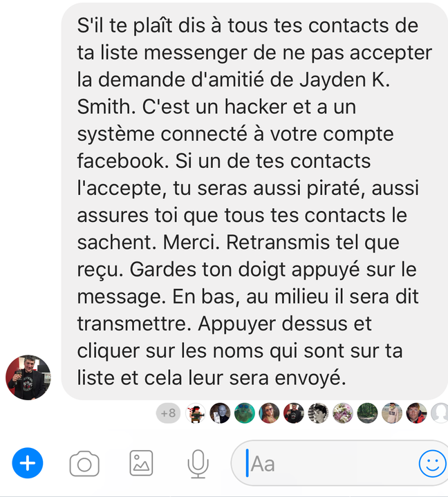This screenshot has width=448, height=497.
Task: Tap the flower bouquet seen avatar
Action: coord(343,413)
